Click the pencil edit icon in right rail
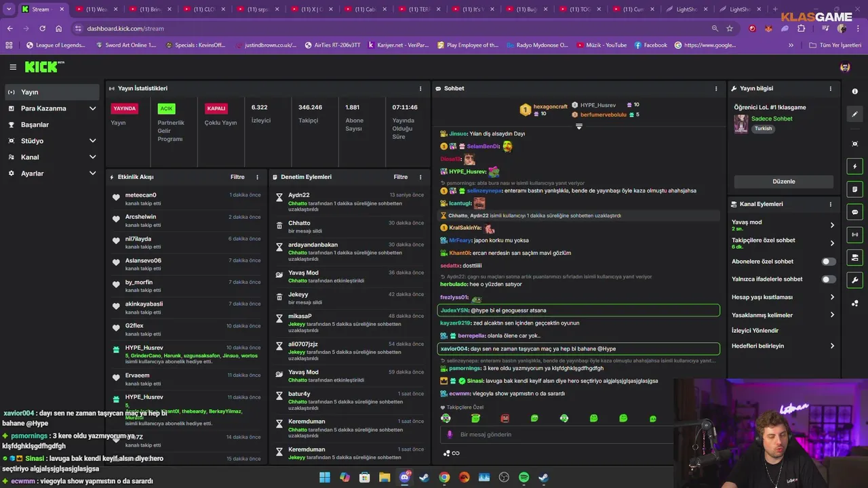This screenshot has width=868, height=488. 854,115
